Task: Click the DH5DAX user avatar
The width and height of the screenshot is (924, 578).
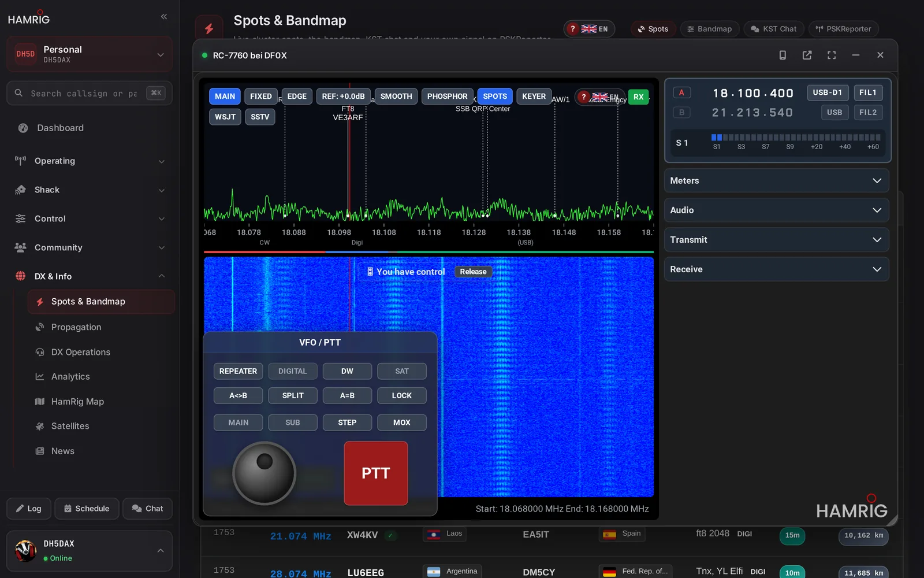Action: pos(26,550)
